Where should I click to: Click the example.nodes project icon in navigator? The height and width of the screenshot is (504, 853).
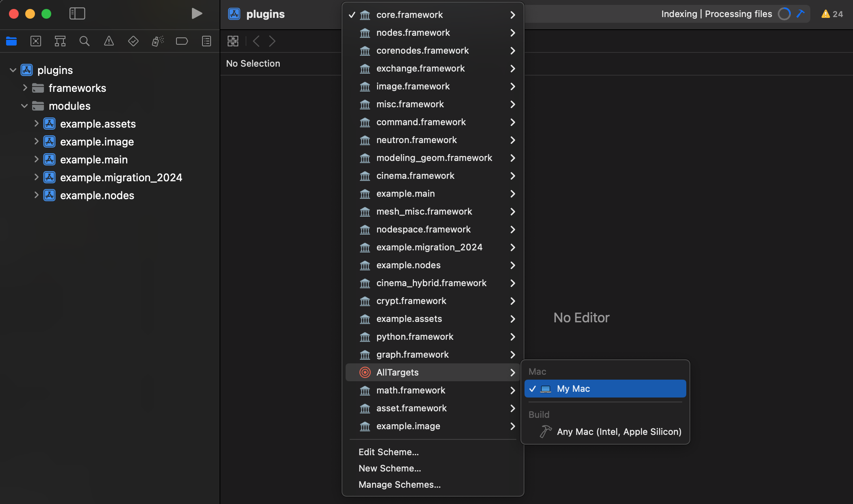[50, 195]
